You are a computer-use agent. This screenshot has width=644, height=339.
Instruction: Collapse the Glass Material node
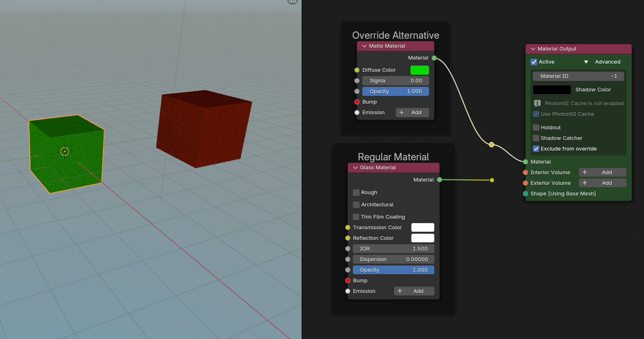355,168
